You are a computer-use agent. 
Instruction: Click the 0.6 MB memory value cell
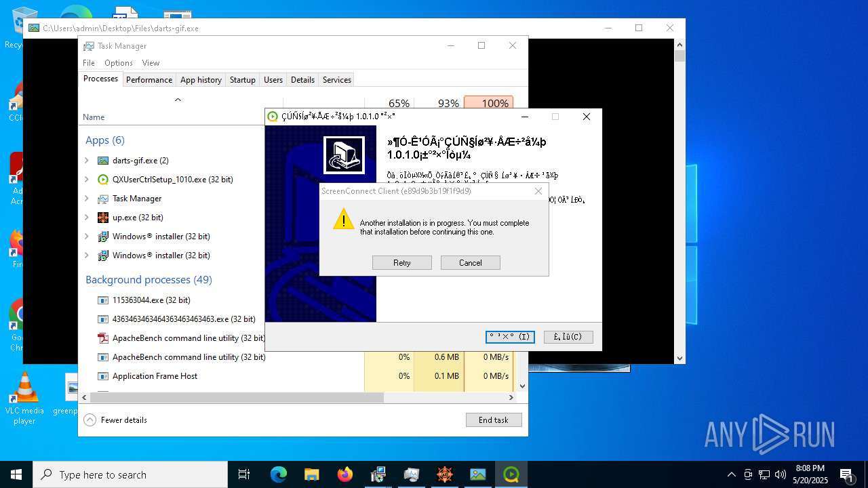[x=439, y=357]
